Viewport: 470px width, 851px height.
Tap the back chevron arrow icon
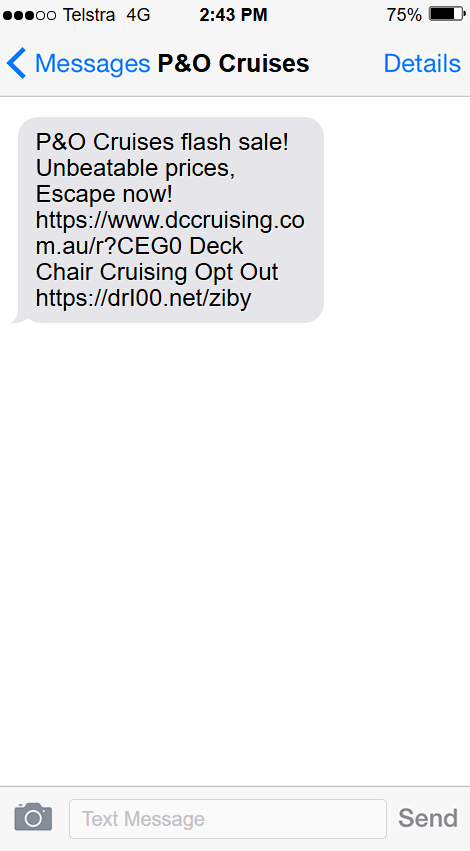(x=16, y=63)
